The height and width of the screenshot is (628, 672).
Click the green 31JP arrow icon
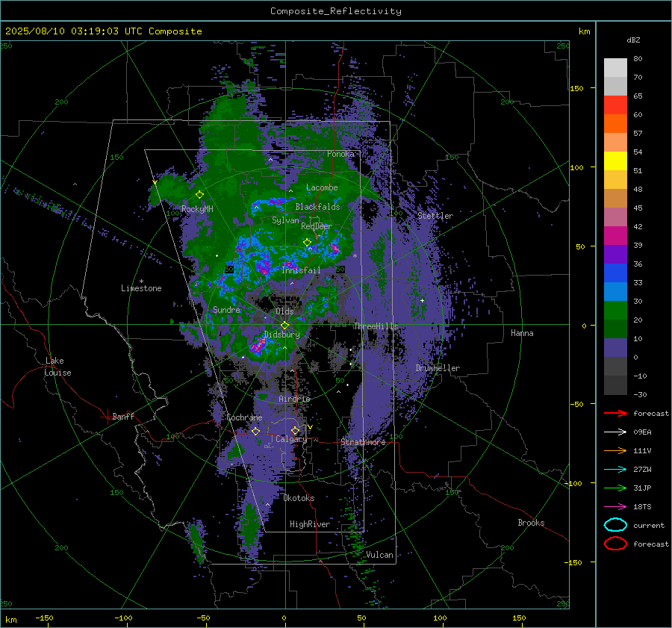(615, 488)
